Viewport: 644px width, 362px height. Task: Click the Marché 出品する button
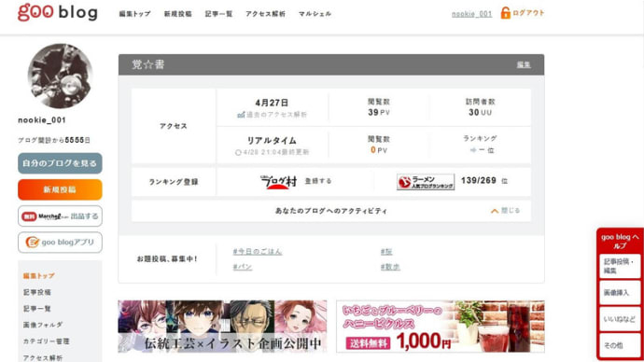60,216
